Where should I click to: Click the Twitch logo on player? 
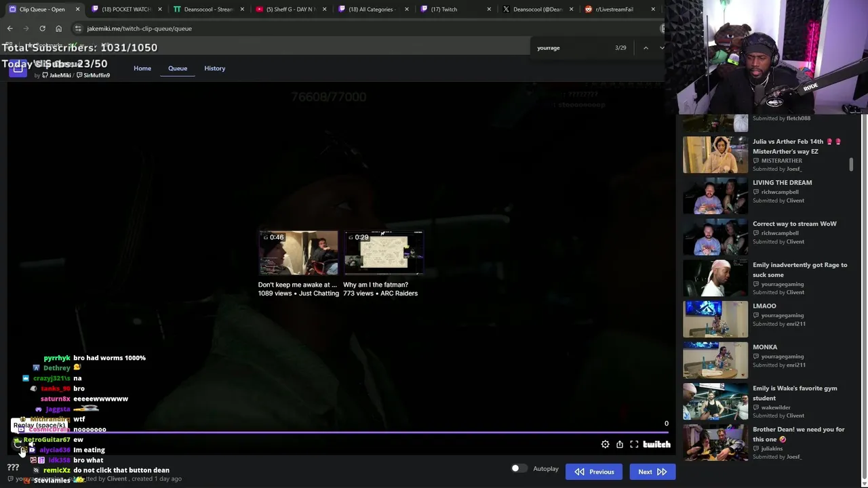pyautogui.click(x=656, y=445)
